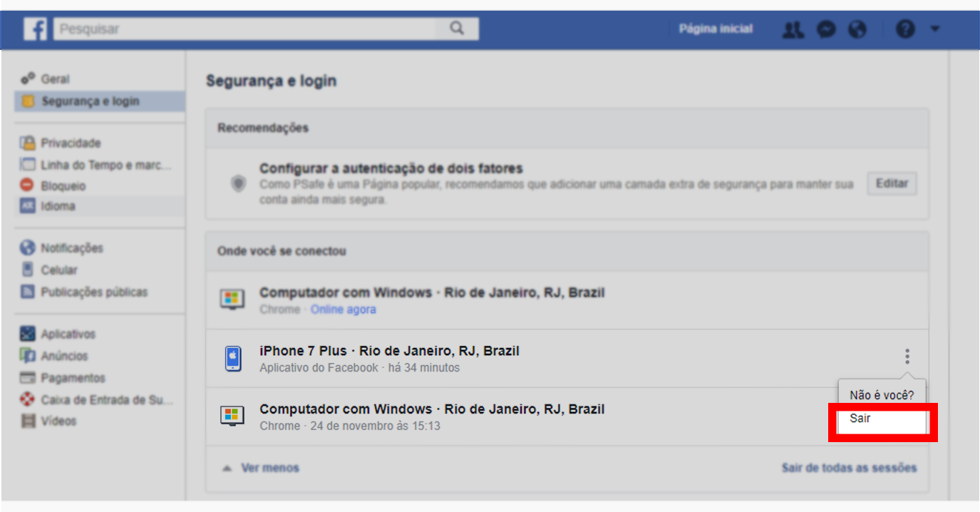Open the Messenger icon in top bar
This screenshot has height=512, width=980.
pos(826,29)
